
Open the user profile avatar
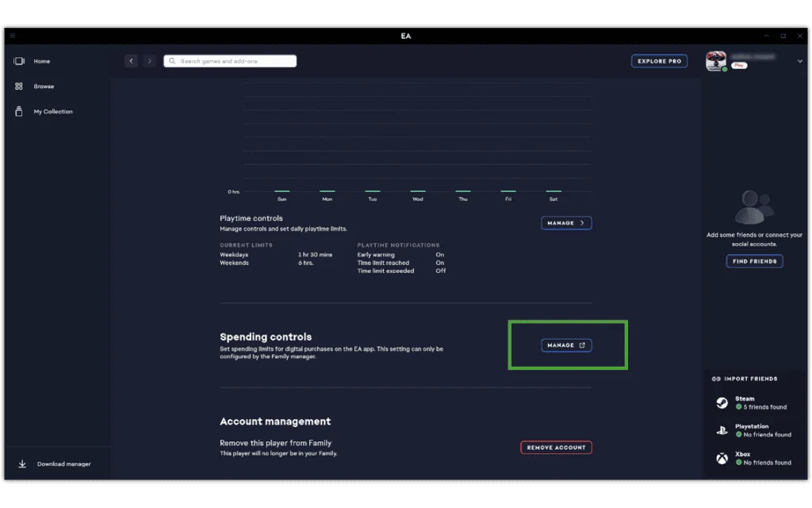click(x=716, y=62)
